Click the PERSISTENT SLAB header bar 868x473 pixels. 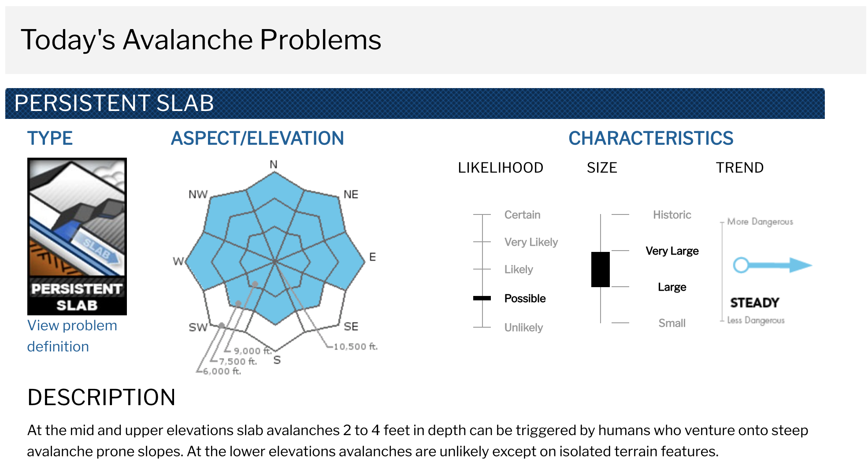click(415, 103)
